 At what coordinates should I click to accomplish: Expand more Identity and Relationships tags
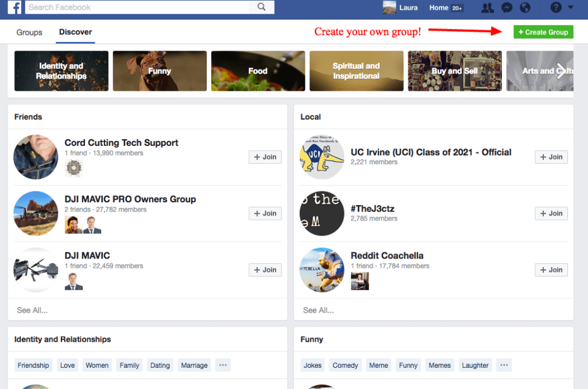pyautogui.click(x=223, y=365)
